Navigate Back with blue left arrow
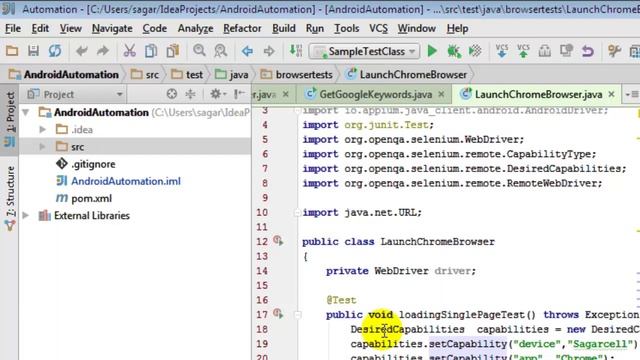This screenshot has width=640, height=360. click(247, 51)
